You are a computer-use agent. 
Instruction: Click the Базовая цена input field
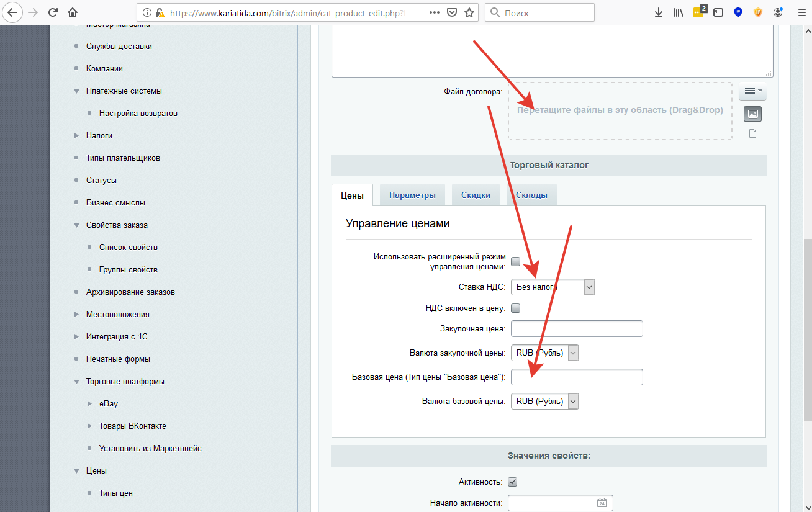[576, 377]
